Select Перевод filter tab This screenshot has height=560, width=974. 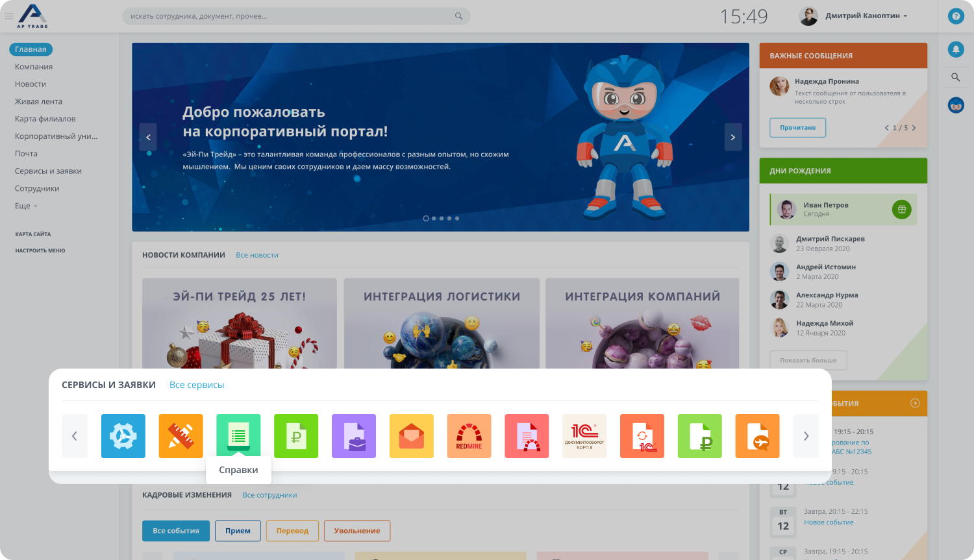point(292,531)
